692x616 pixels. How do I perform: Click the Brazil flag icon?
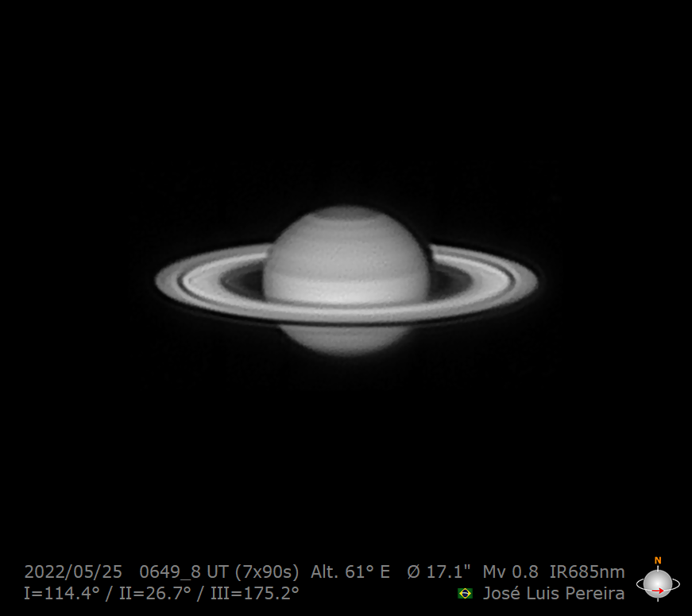pyautogui.click(x=465, y=594)
